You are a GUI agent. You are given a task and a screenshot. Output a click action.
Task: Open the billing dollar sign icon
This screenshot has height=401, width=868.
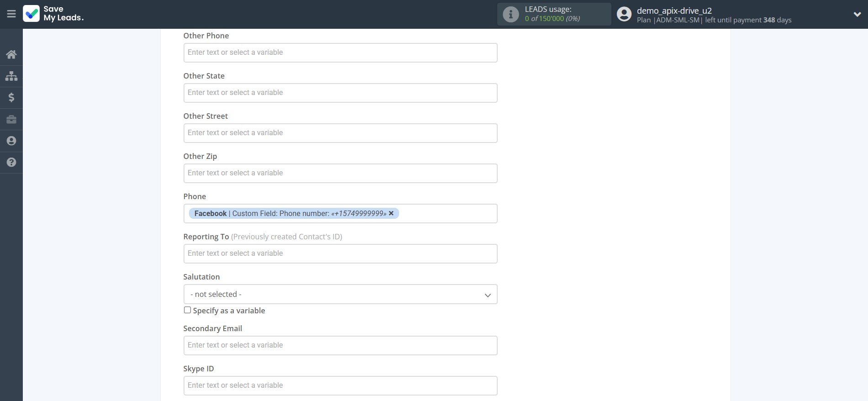coord(11,97)
